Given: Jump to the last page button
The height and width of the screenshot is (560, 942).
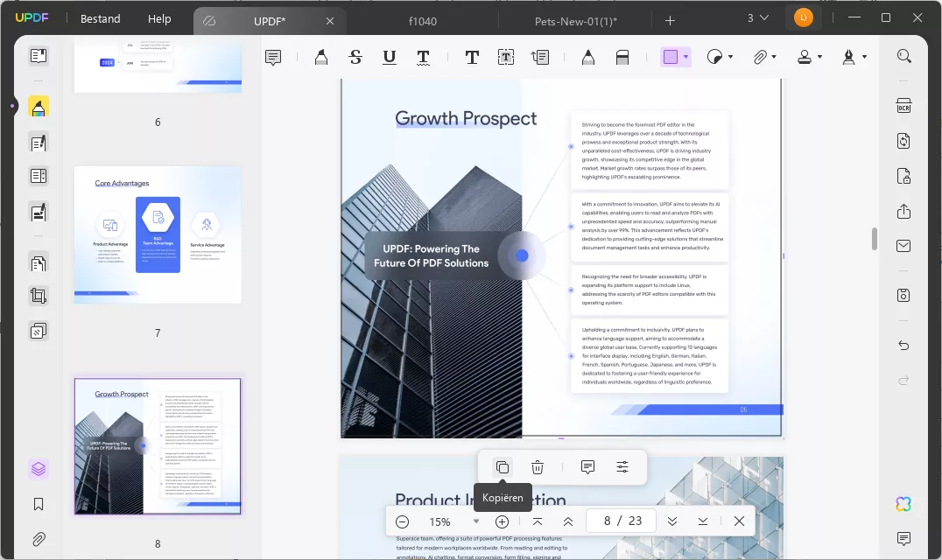Looking at the screenshot, I should click(x=703, y=521).
